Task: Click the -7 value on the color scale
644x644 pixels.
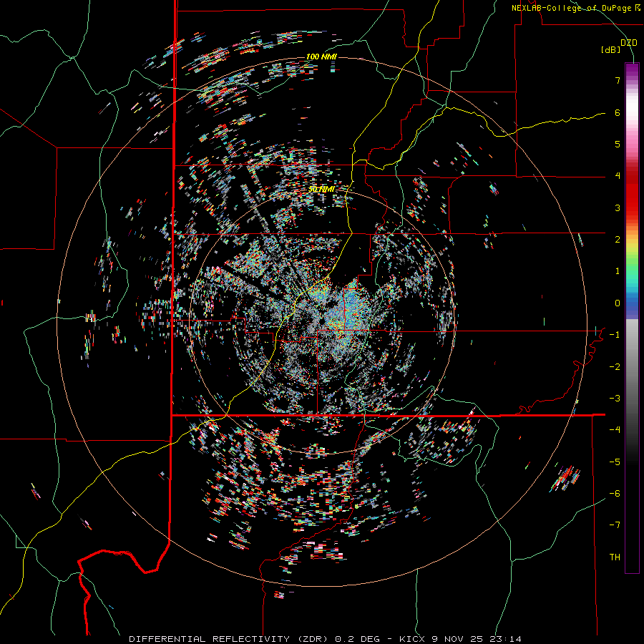Action: point(615,525)
